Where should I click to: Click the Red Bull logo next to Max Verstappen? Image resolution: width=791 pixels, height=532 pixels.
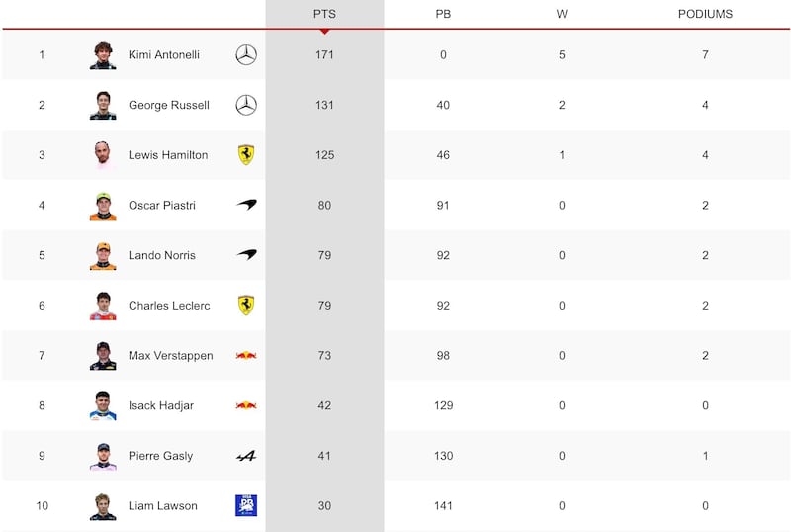click(x=246, y=355)
